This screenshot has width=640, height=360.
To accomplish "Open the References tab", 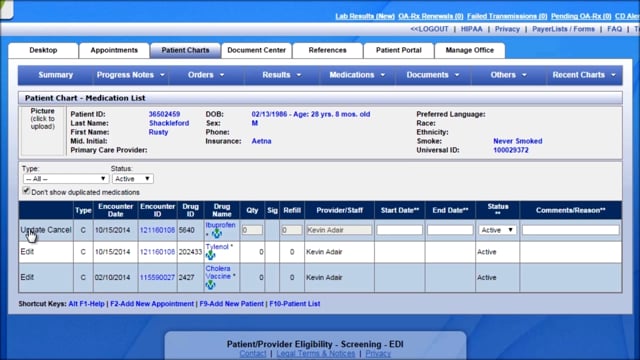I will coord(327,50).
